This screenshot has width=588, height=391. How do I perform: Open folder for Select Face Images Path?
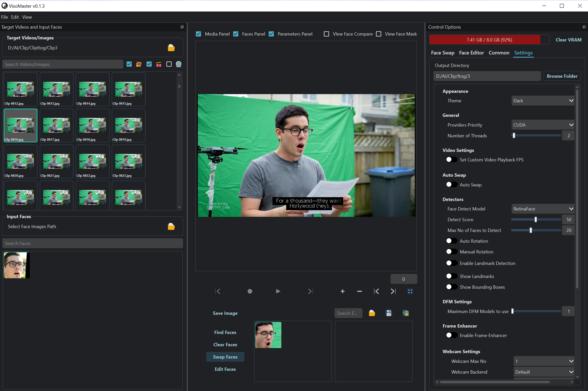tap(171, 227)
